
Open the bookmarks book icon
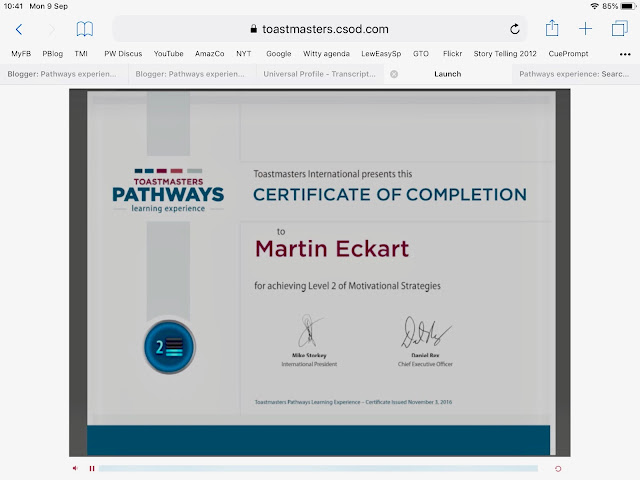click(x=84, y=29)
